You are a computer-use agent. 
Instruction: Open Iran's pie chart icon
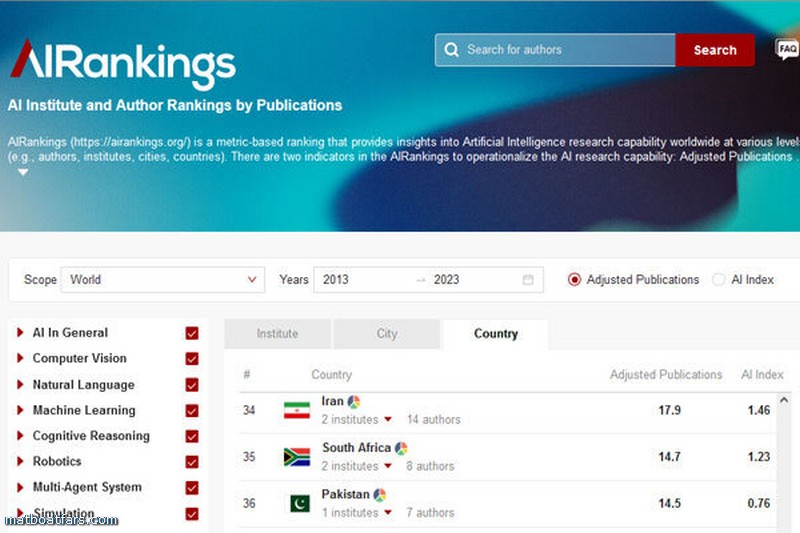[x=354, y=402]
